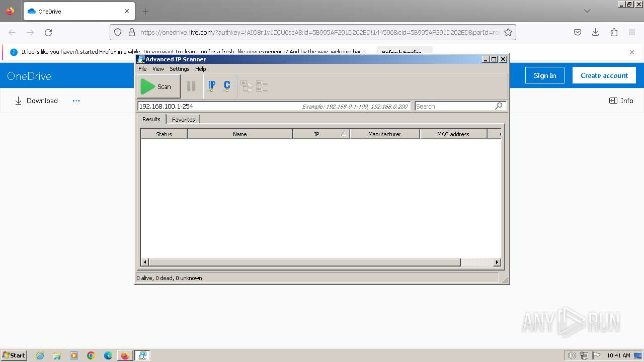Start the scan with the Scan button
Viewport: 644px width, 362px height.
coord(158,86)
